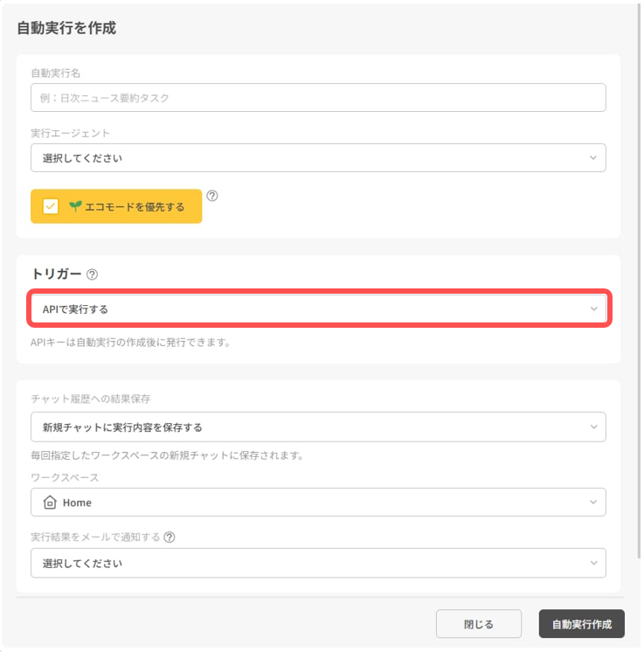Screen dimensions: 644x652
Task: Click the text APIキーは自動実行の作成後に発行できます。
Action: point(130,343)
